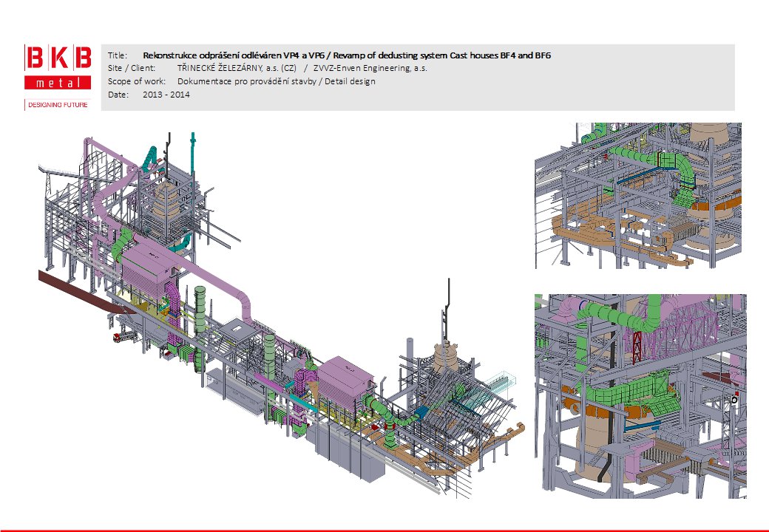The height and width of the screenshot is (532, 769).
Task: Click 'ZVVZ-Enven Engineering, a.s.' text
Action: click(370, 68)
